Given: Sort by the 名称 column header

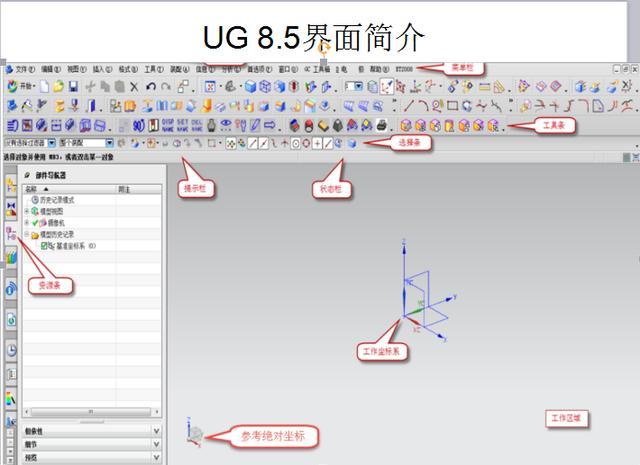Looking at the screenshot, I should tap(69, 189).
